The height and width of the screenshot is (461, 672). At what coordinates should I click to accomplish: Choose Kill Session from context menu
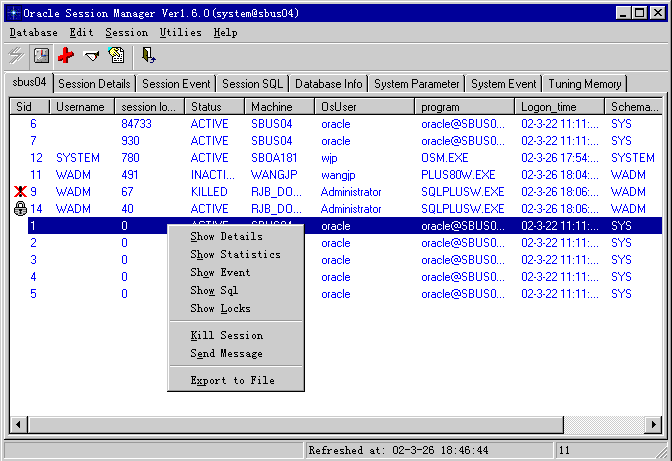[x=236, y=335]
